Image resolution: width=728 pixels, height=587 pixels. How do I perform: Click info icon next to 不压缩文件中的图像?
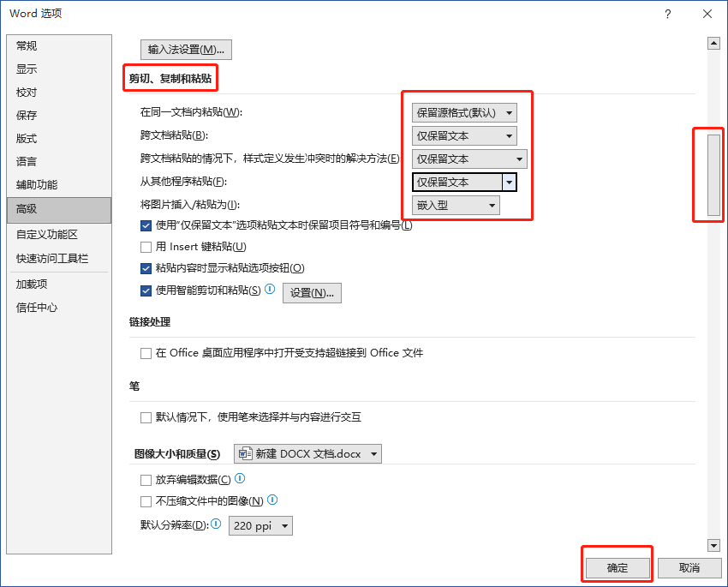273,500
